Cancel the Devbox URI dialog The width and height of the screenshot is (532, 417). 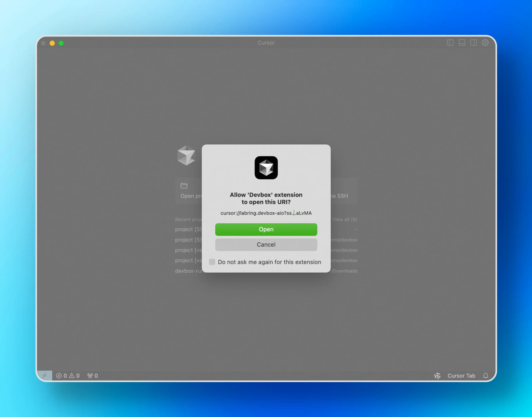click(x=266, y=245)
